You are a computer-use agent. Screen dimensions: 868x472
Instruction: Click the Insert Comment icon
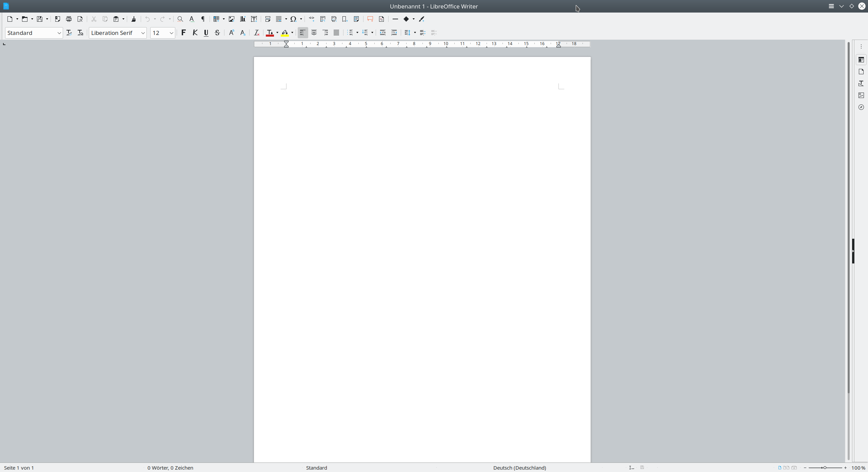(x=370, y=19)
